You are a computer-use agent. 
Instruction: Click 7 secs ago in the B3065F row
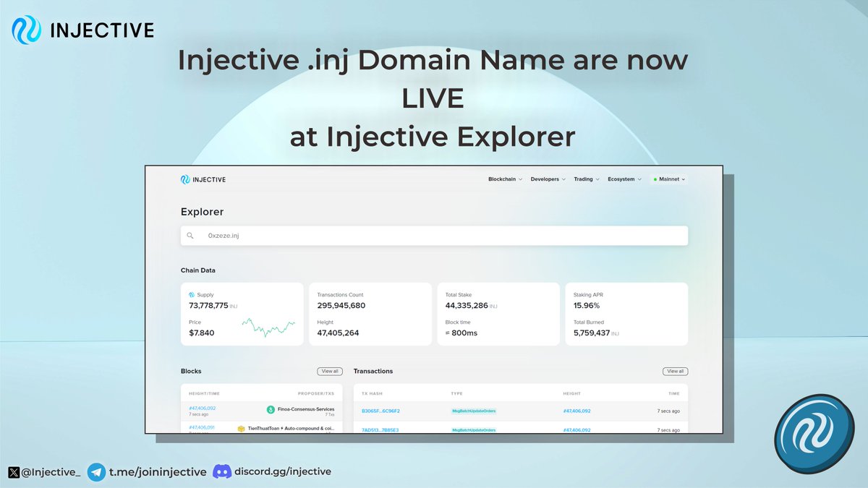point(668,411)
